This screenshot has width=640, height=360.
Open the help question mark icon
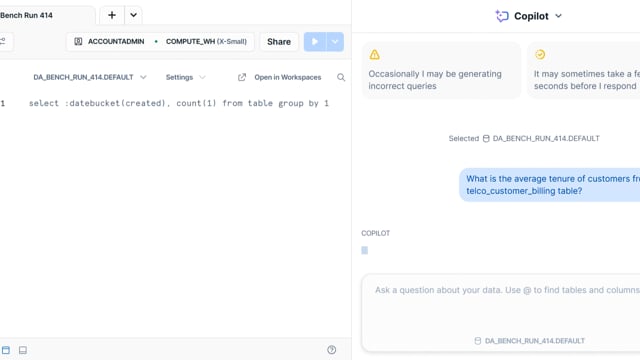pyautogui.click(x=331, y=350)
